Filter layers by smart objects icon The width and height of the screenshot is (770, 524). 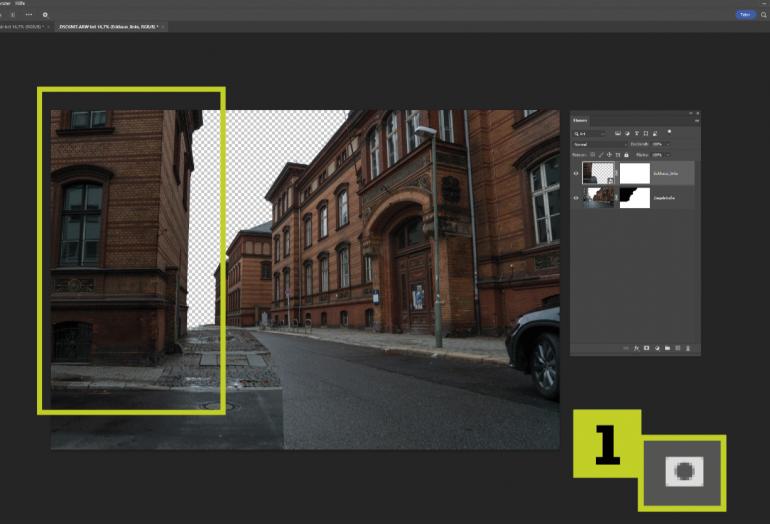pyautogui.click(x=655, y=133)
